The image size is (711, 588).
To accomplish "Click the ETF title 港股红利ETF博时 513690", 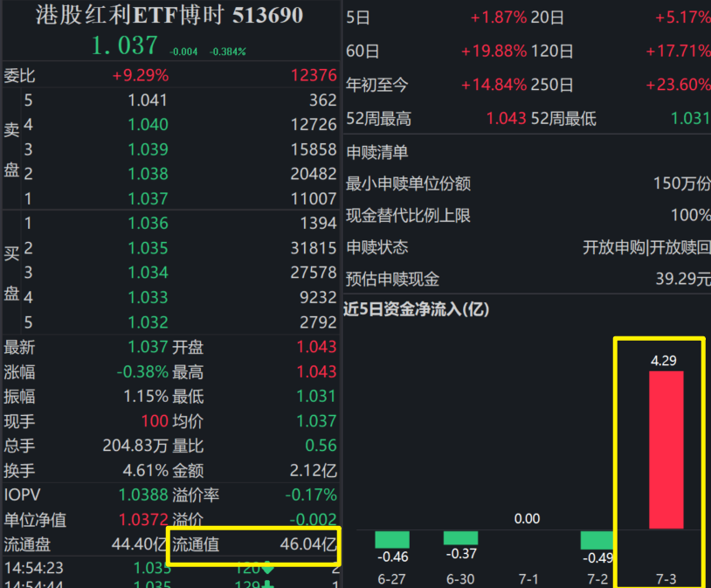I will 169,16.
